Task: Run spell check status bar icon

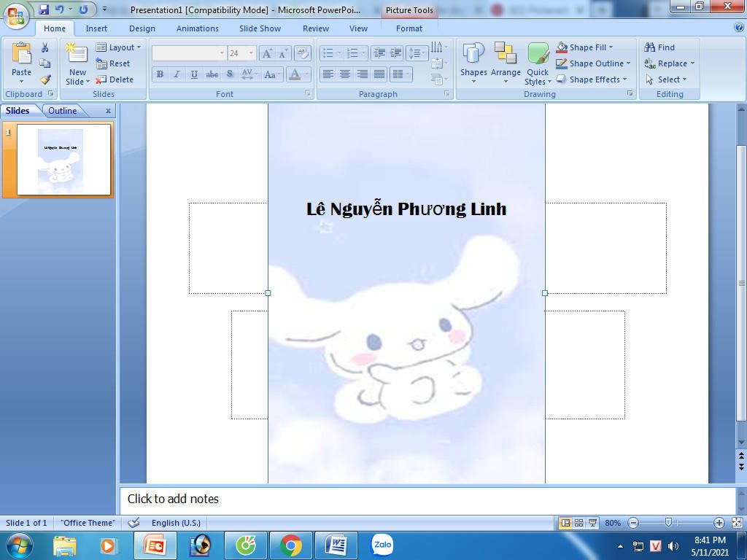Action: pos(134,522)
